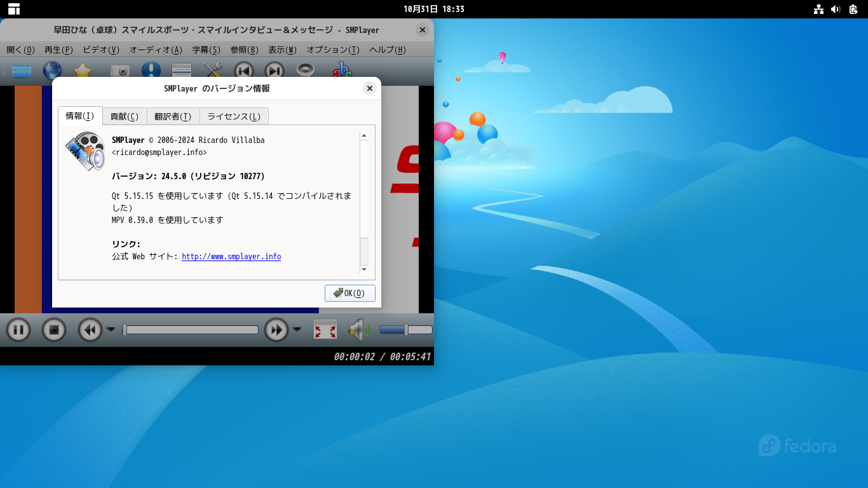Open the 開く(O) menu
The width and height of the screenshot is (868, 488).
(21, 50)
